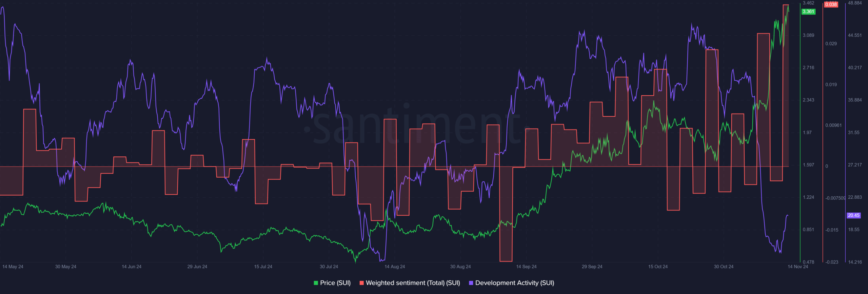Click the -0.023 sentiment axis minimum
This screenshot has width=868, height=294.
(832, 262)
